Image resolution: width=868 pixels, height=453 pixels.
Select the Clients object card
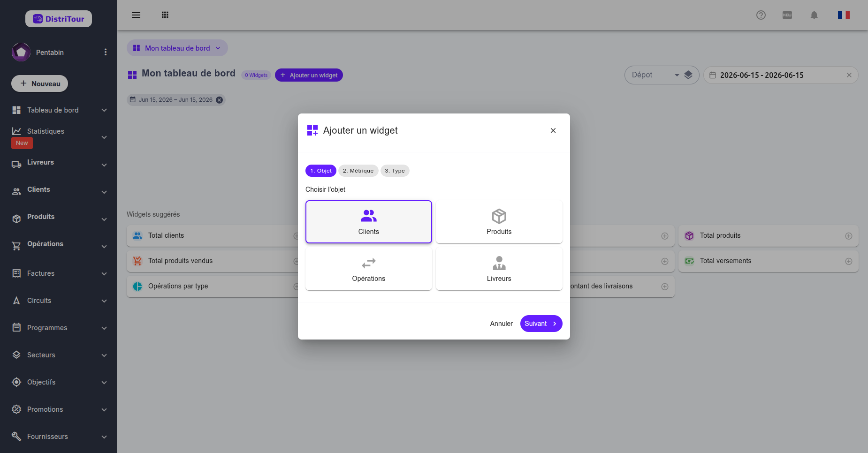(369, 222)
